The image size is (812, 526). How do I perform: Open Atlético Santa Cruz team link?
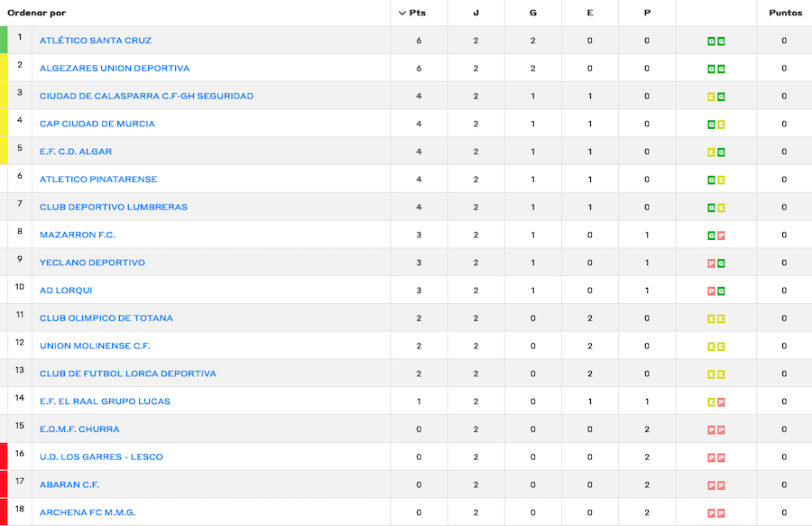coord(96,41)
